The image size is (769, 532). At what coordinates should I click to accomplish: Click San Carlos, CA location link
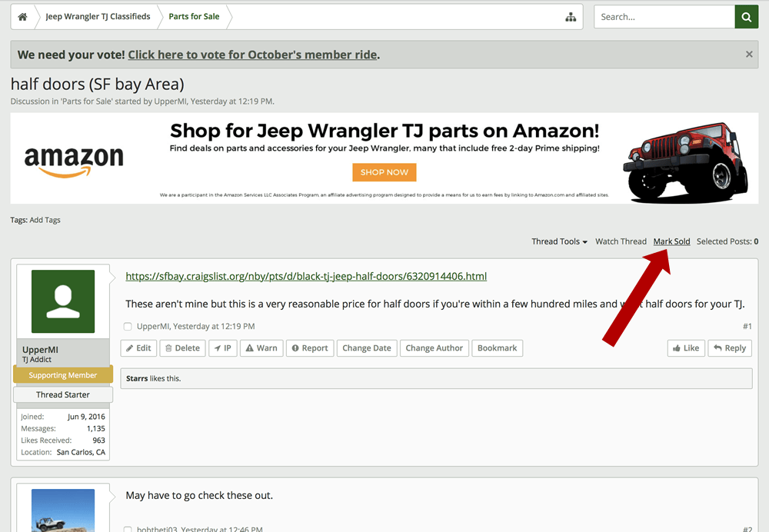pos(81,452)
